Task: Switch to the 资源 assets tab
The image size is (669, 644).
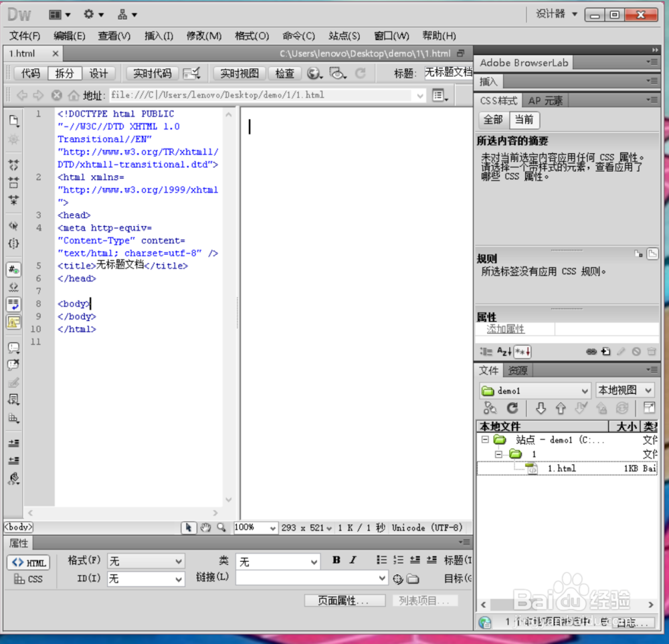Action: click(518, 370)
